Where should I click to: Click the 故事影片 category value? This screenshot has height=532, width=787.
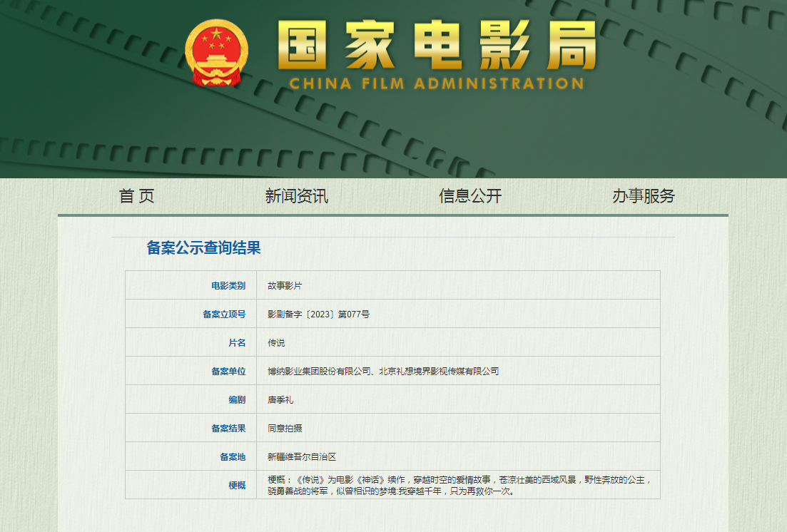coord(285,285)
